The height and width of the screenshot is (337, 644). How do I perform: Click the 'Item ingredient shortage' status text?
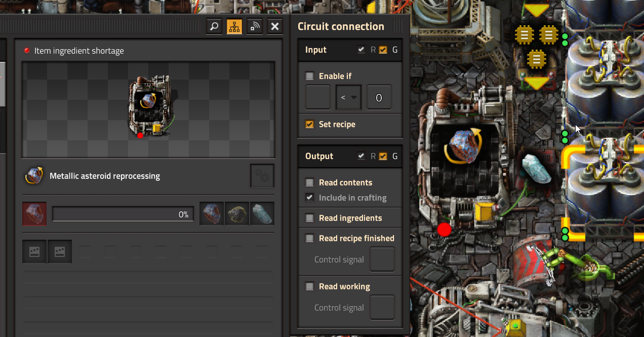79,51
